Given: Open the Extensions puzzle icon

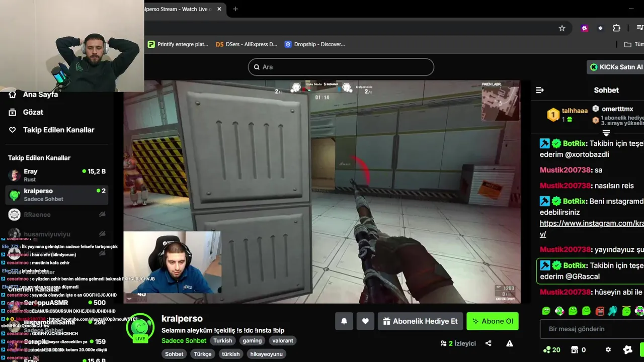Looking at the screenshot, I should [x=616, y=28].
